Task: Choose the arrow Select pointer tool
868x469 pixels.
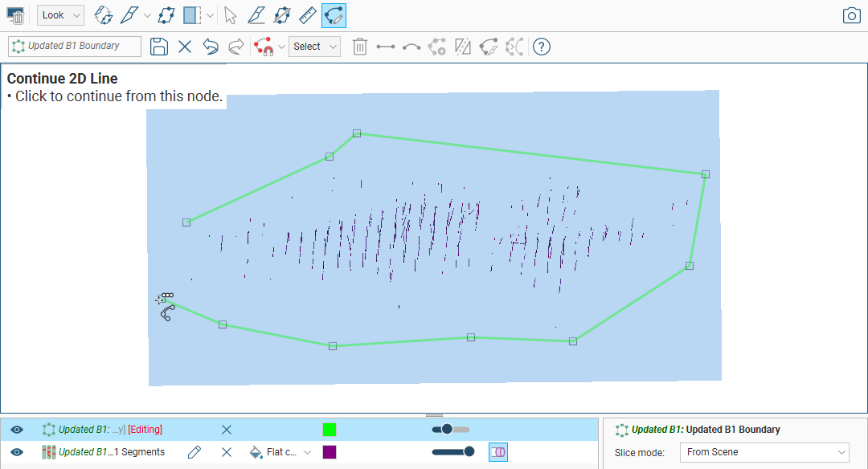Action: coord(231,15)
